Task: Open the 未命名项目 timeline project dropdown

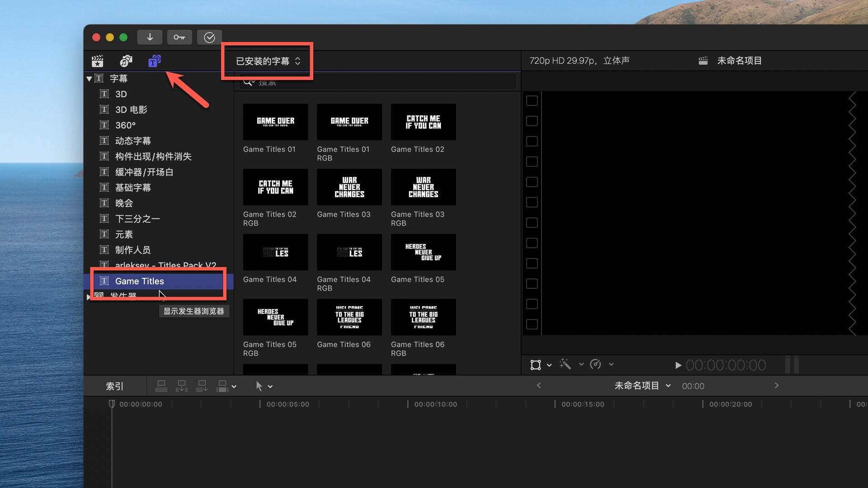Action: (x=642, y=386)
